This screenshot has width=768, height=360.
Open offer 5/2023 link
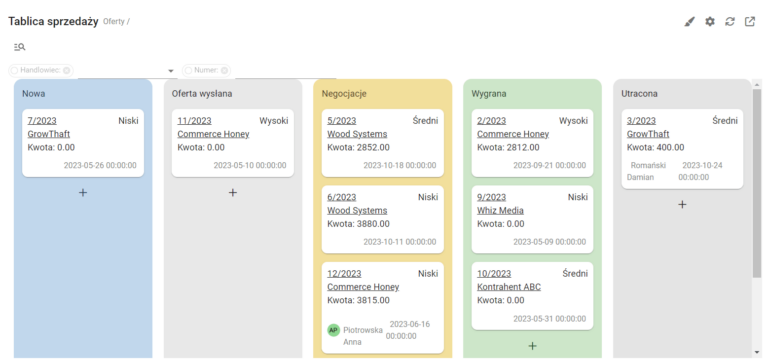(342, 121)
